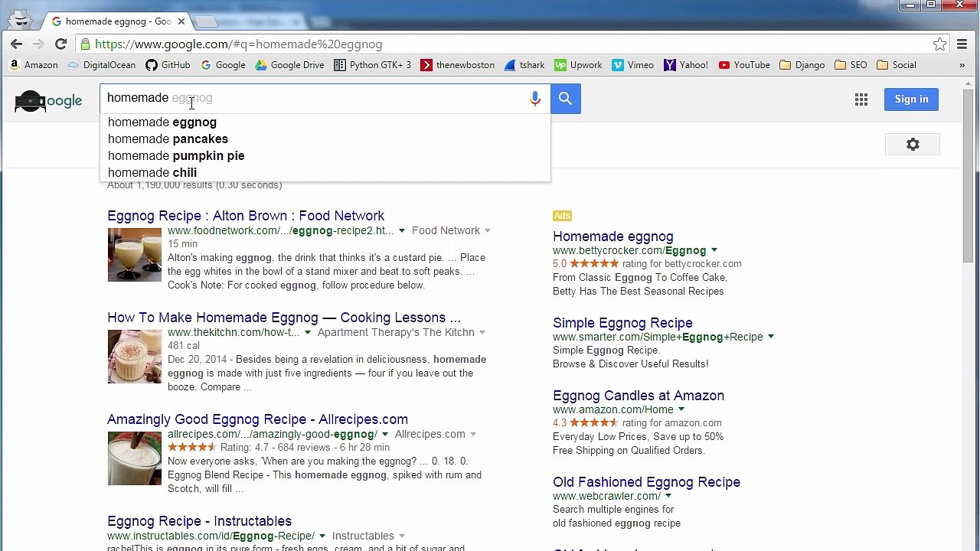Open the tshark bookmark
The width and height of the screenshot is (980, 551).
[524, 65]
